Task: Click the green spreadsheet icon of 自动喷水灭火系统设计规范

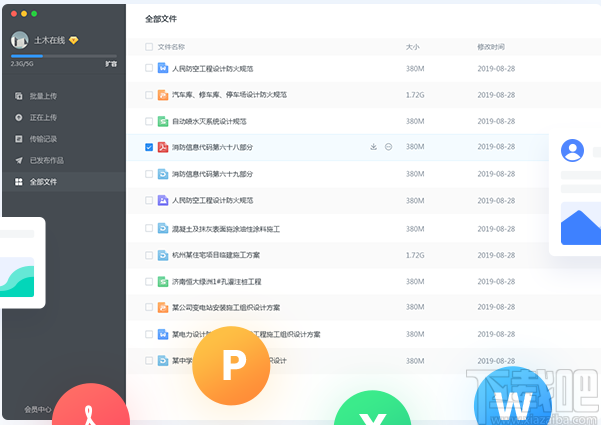Action: (163, 121)
